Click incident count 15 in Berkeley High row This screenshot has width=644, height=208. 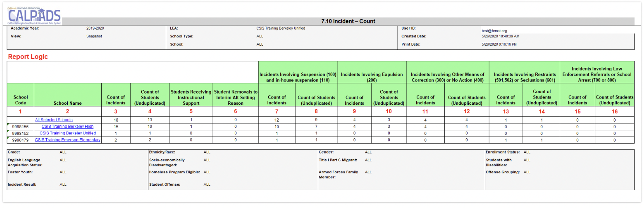(x=116, y=127)
